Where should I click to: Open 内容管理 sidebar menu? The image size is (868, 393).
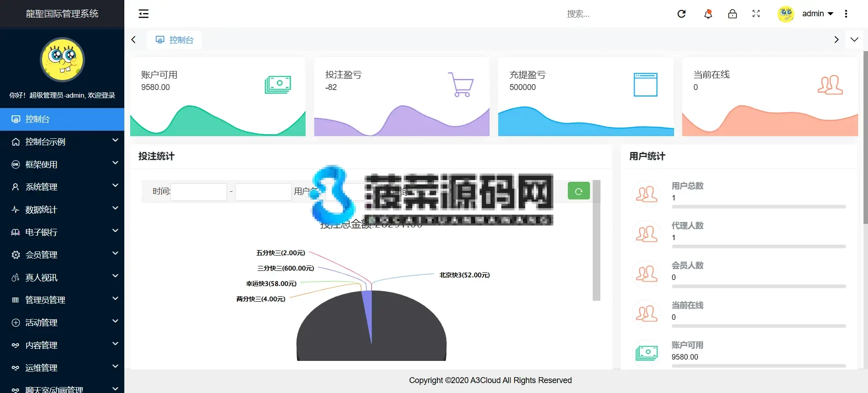62,345
